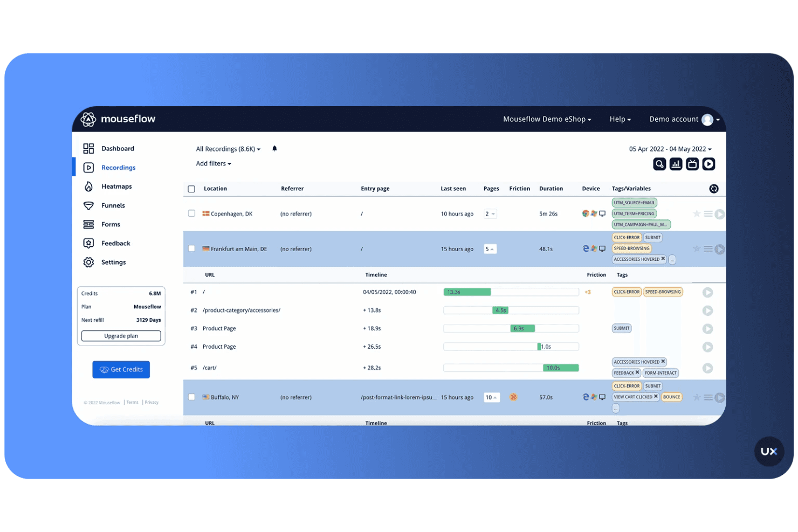
Task: Remove the VIEW CART CLICKED tag
Action: [x=656, y=397]
